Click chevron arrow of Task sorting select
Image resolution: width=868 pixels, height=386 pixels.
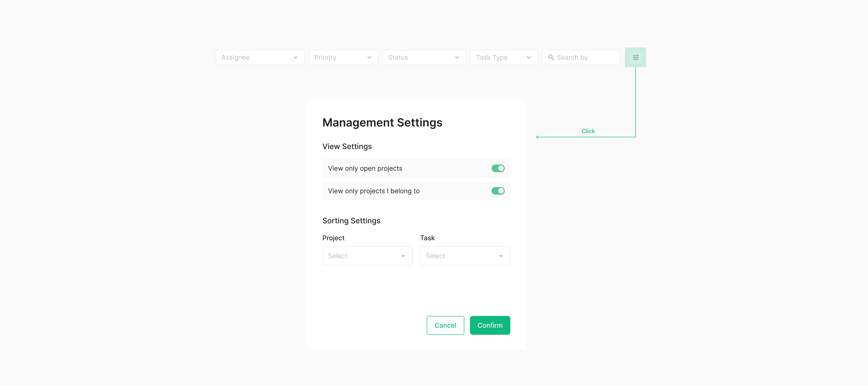pos(501,256)
